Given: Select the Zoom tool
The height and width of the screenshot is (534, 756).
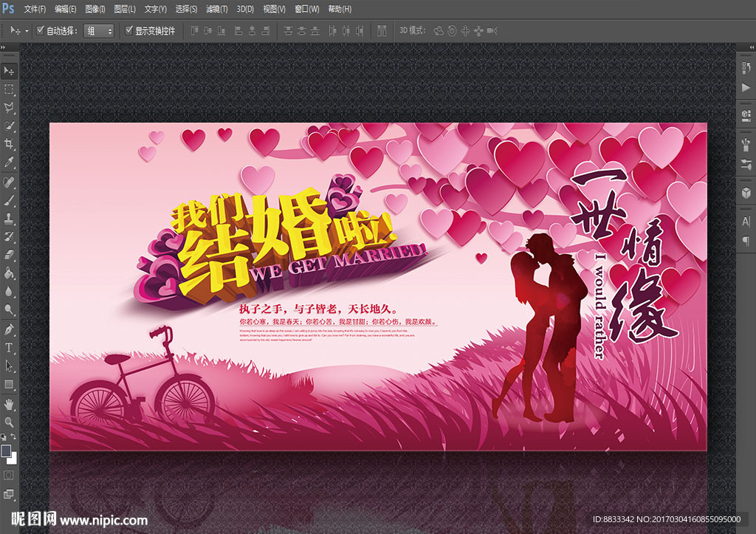Looking at the screenshot, I should tap(9, 422).
